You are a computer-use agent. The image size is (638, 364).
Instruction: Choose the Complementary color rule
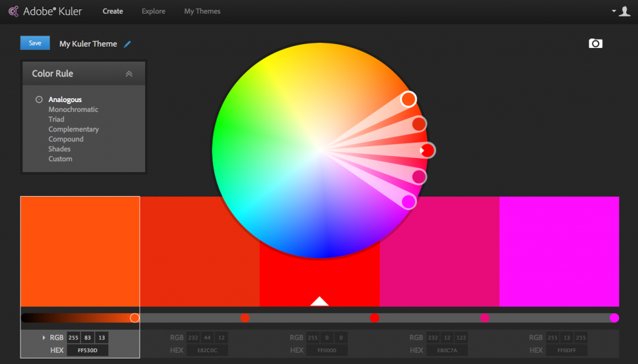coord(74,129)
